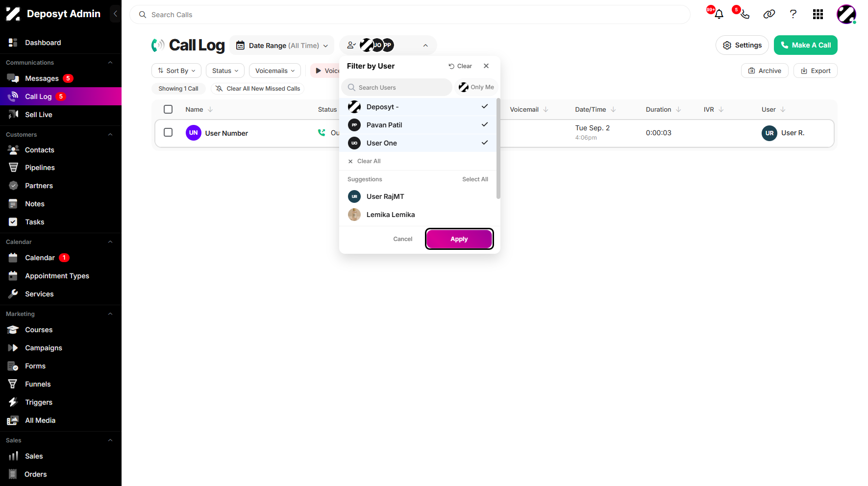Open the Voicemails dropdown
868x486 pixels.
[x=275, y=71]
